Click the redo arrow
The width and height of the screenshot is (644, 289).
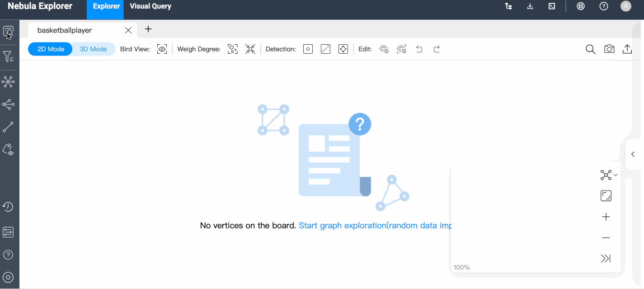tap(437, 49)
